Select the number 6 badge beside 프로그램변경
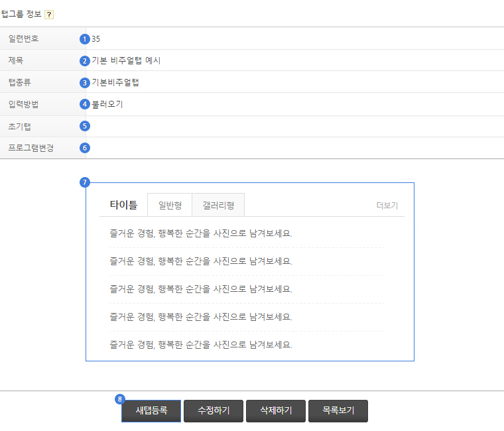Image resolution: width=504 pixels, height=431 pixels. tap(84, 148)
